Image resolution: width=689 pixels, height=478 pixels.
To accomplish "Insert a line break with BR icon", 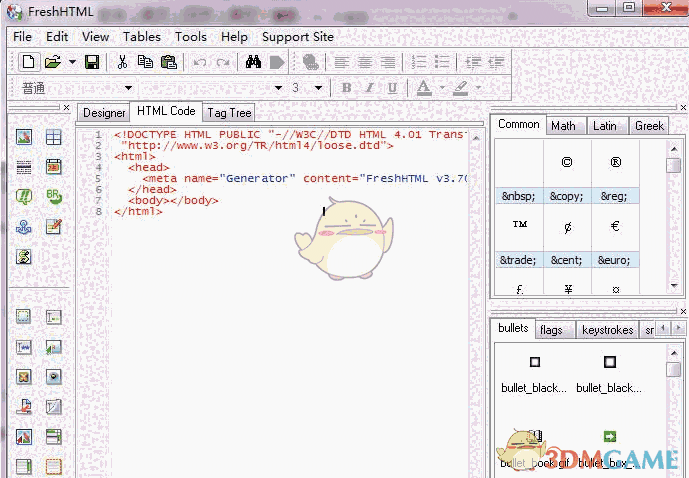I will (53, 197).
